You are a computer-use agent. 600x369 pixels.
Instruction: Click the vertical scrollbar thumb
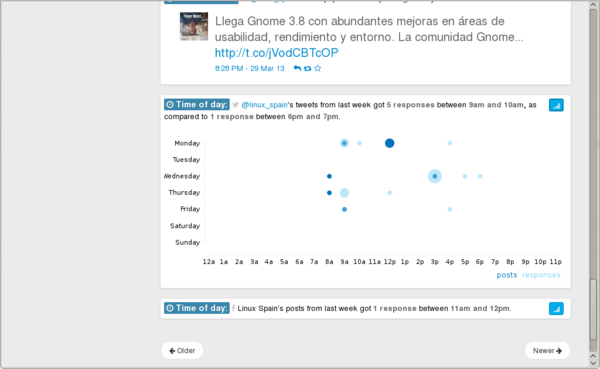593,309
